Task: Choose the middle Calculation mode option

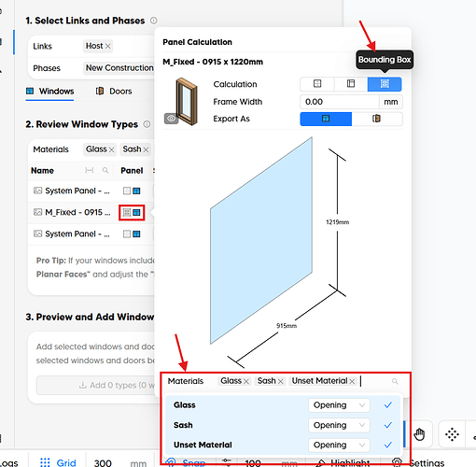Action: click(351, 84)
